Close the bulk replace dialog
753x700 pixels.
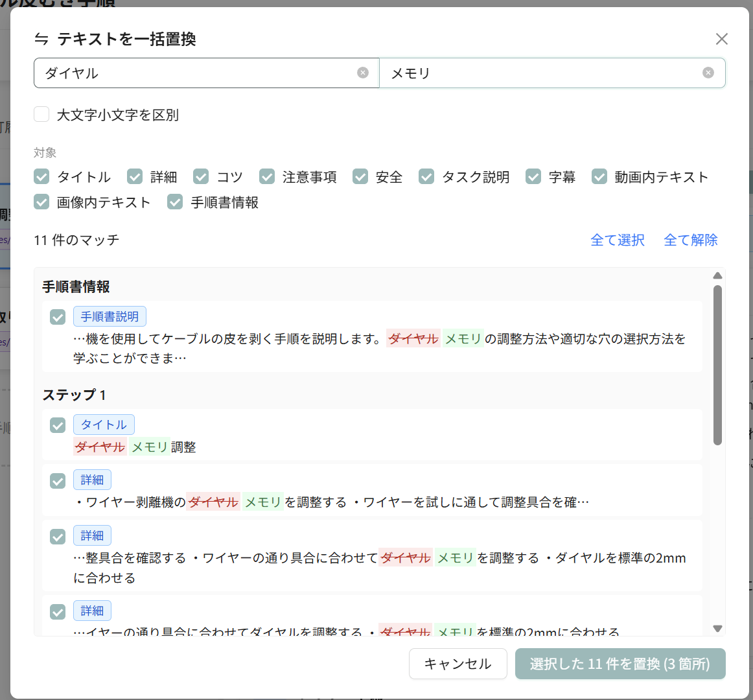coord(721,39)
